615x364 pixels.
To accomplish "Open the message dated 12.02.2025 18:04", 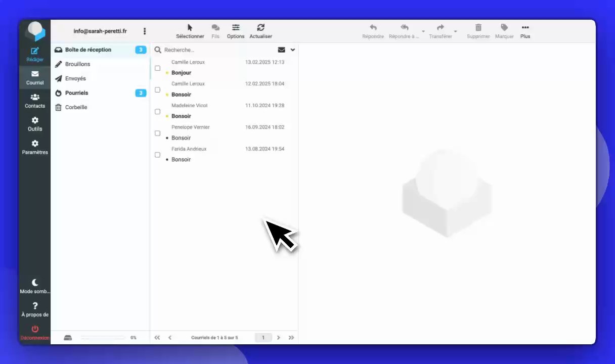I will (224, 89).
